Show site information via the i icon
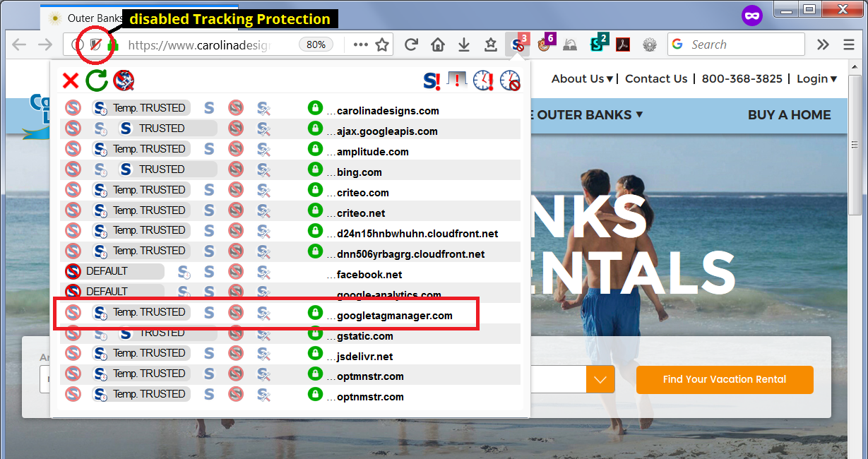The width and height of the screenshot is (868, 459). click(78, 44)
